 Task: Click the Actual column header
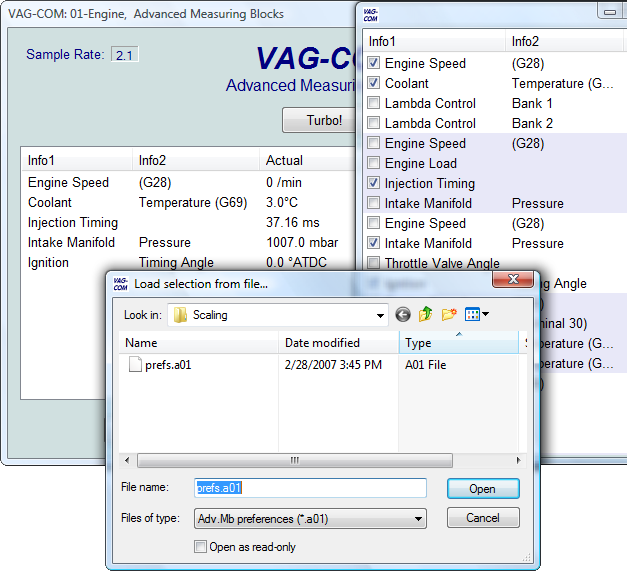tap(308, 160)
